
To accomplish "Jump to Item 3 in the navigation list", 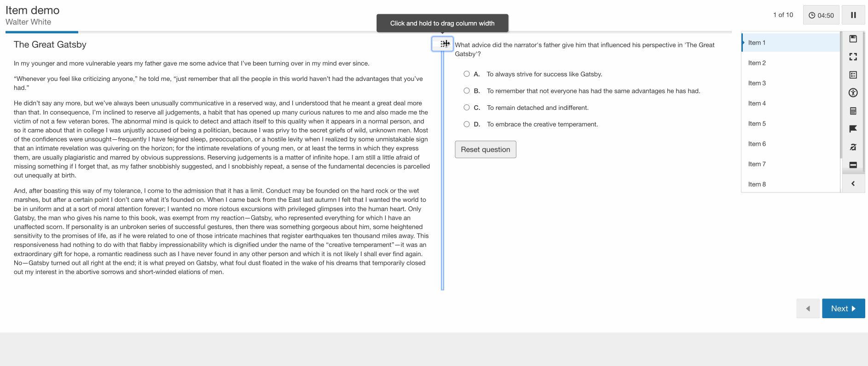I will (x=757, y=83).
